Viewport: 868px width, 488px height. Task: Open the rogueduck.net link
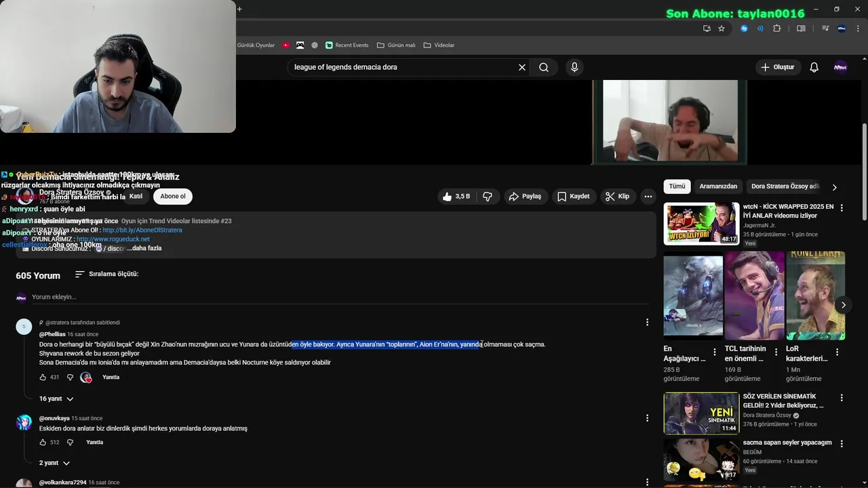coord(113,239)
